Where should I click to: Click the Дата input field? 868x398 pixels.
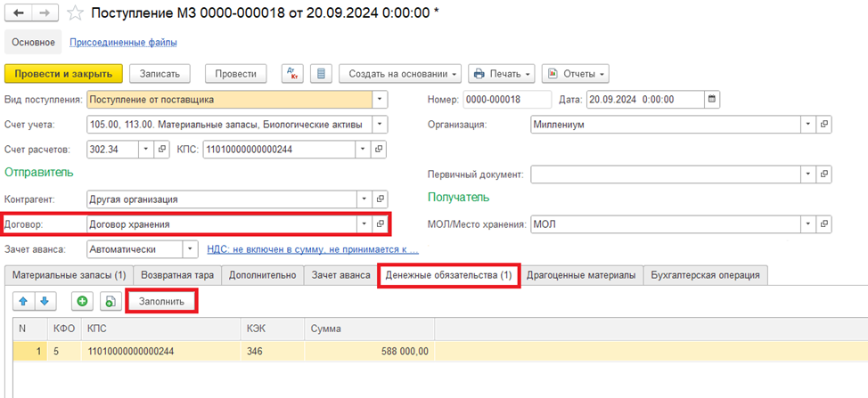coord(645,100)
